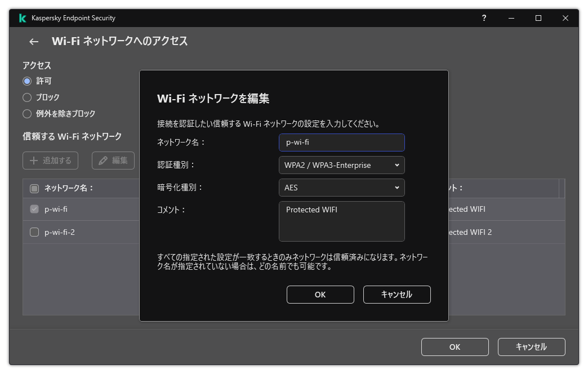Screen dimensions: 588x374
Task: Click OK in the Wi-Fi ネットワークを編集 dialog
Action: 320,294
